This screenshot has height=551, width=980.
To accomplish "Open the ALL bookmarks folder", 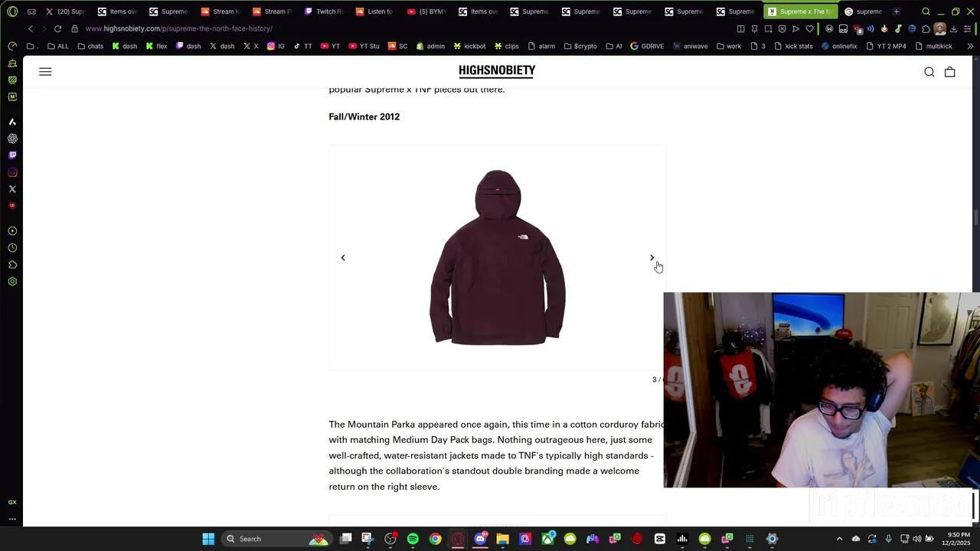I will 57,46.
